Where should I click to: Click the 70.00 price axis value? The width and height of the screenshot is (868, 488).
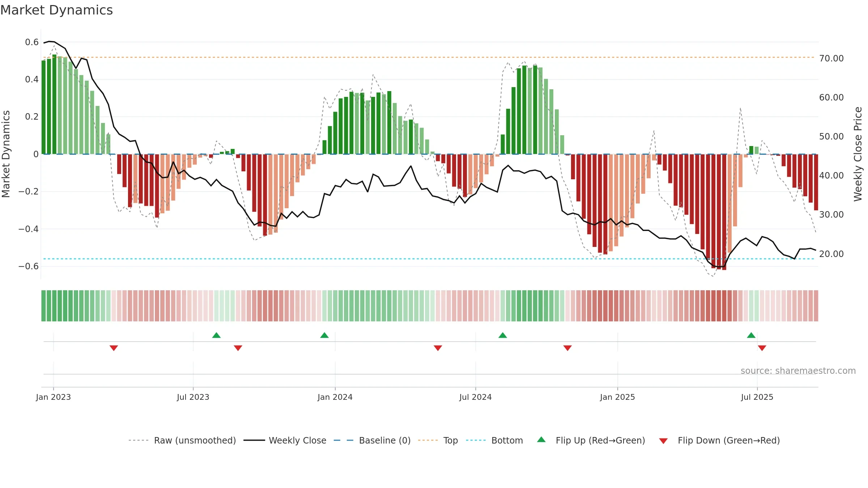click(x=831, y=58)
